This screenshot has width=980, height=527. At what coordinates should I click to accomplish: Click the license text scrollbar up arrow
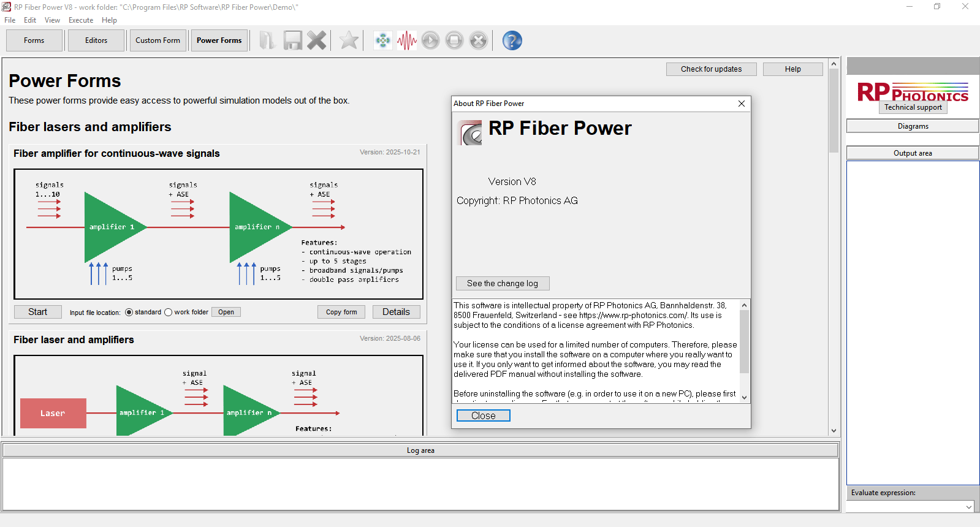(x=745, y=305)
